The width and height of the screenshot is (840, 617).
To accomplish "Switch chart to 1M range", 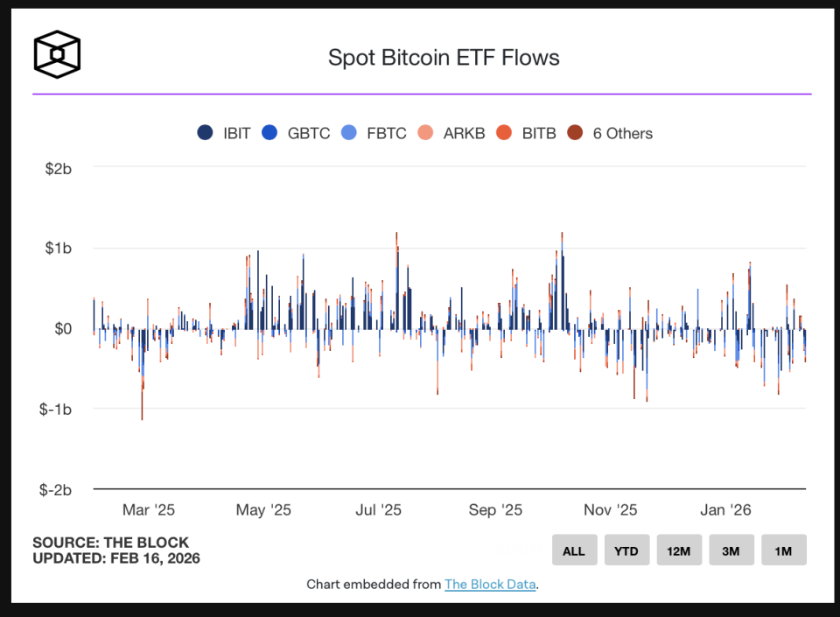I will (783, 550).
